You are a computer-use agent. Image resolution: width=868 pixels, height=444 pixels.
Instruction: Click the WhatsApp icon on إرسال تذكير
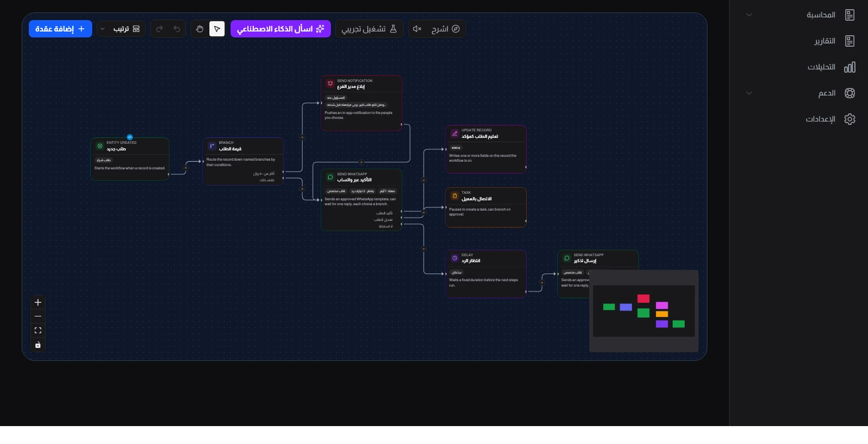567,258
